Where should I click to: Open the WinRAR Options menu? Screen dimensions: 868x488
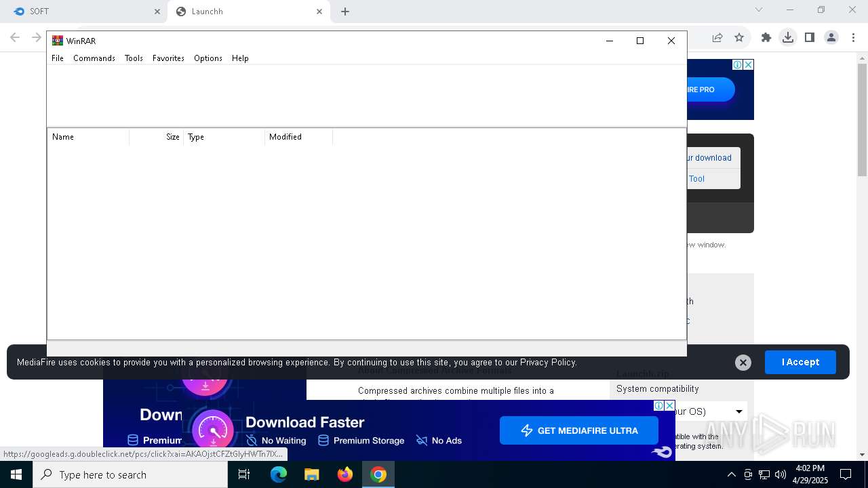[x=208, y=58]
